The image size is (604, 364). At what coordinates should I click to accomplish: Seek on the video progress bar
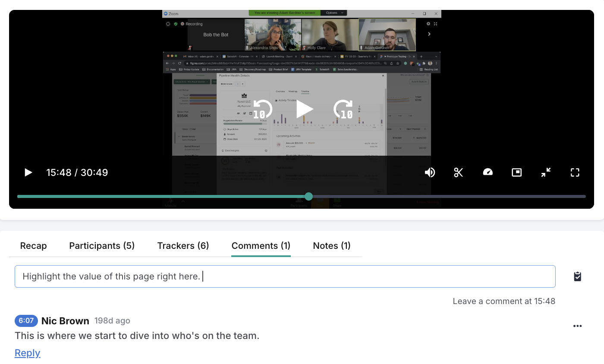(x=301, y=196)
